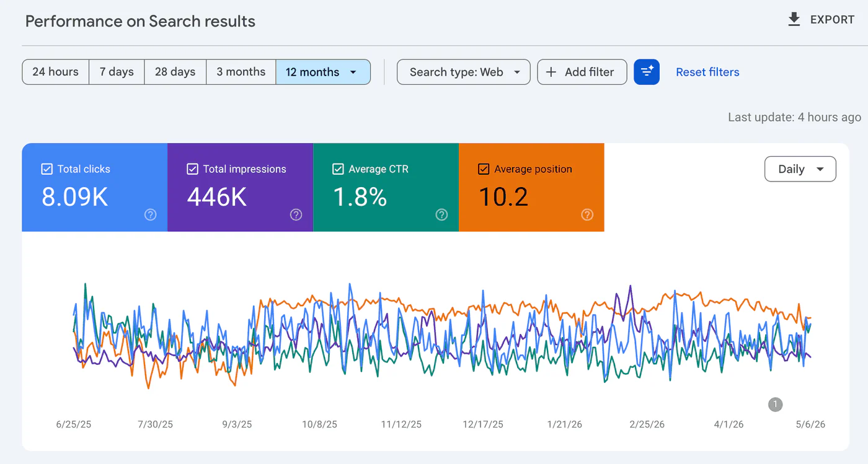Select the 24 hours range tab
This screenshot has height=464, width=868.
click(x=56, y=72)
